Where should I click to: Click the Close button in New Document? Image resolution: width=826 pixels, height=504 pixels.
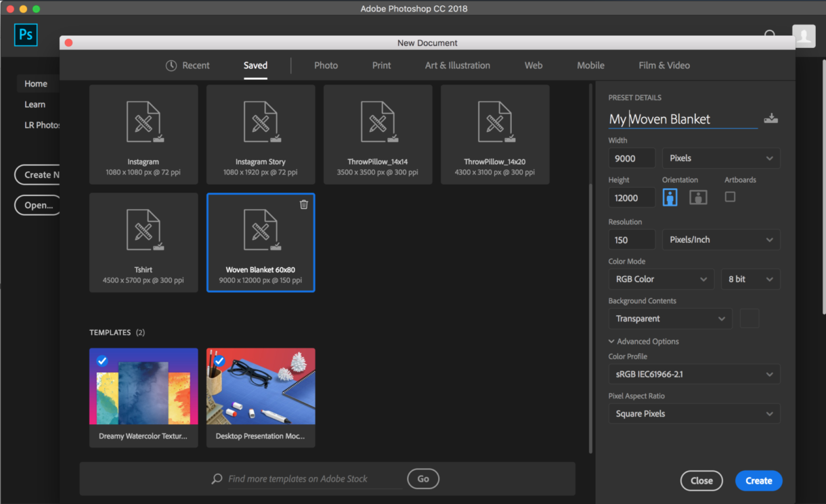(x=701, y=481)
